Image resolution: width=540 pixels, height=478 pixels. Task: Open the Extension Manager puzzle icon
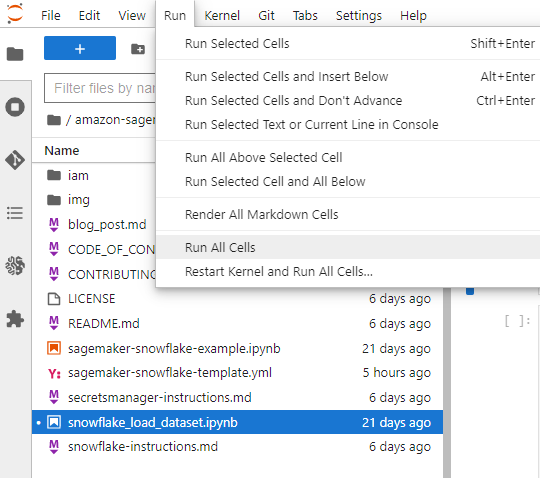(15, 319)
